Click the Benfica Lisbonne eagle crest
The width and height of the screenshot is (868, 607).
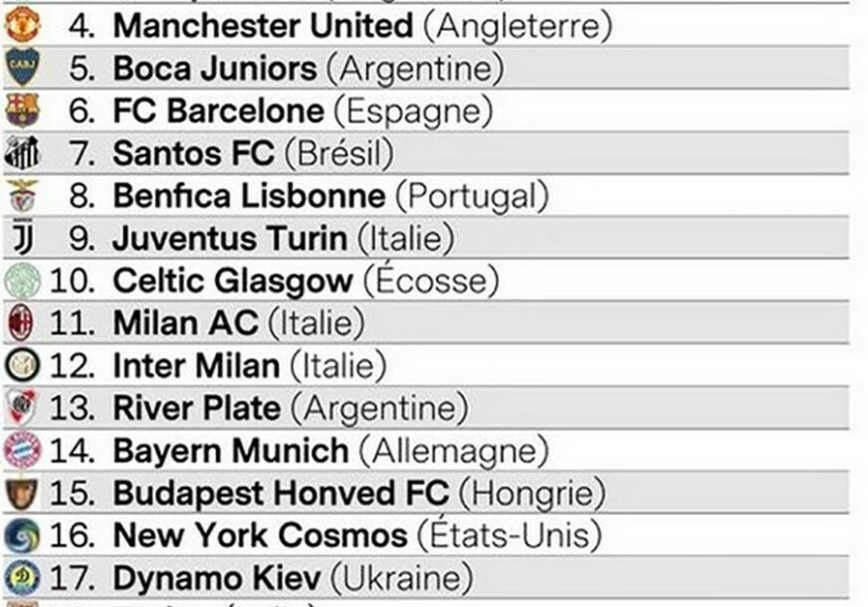(22, 195)
